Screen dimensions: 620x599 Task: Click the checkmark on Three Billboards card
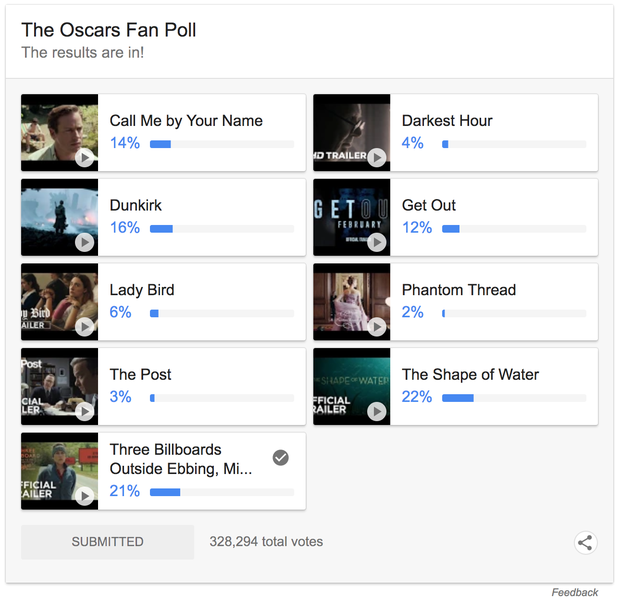[x=281, y=458]
